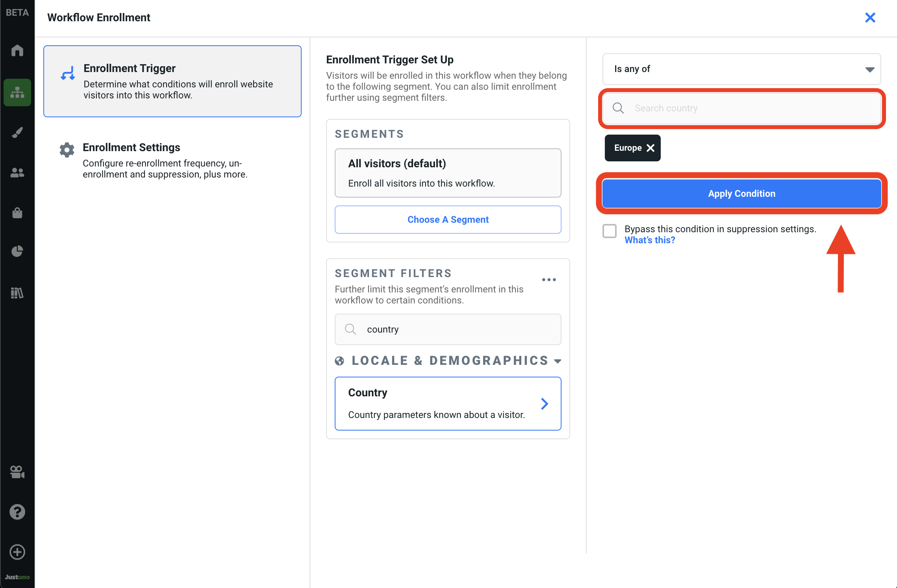Open the audience people sidebar icon
Screen dimensions: 897x588
click(17, 172)
